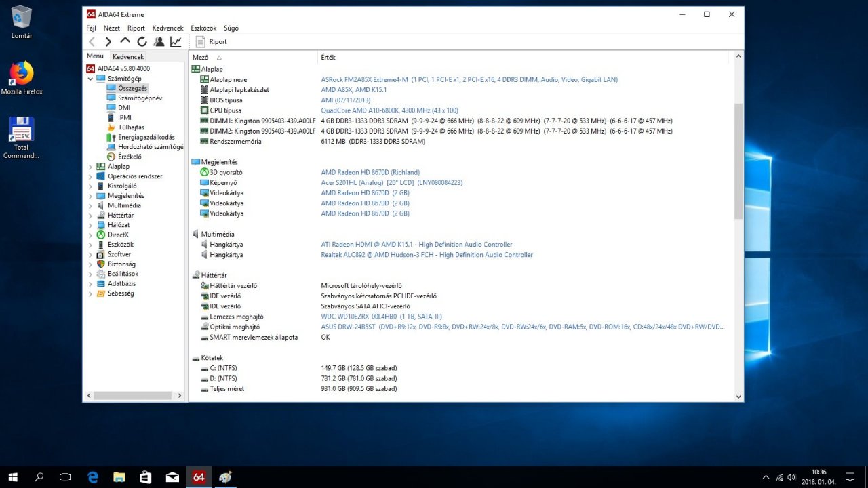Click the sidebar horizontal scrollbar right arrow
Image resolution: width=868 pixels, height=488 pixels.
pos(180,394)
